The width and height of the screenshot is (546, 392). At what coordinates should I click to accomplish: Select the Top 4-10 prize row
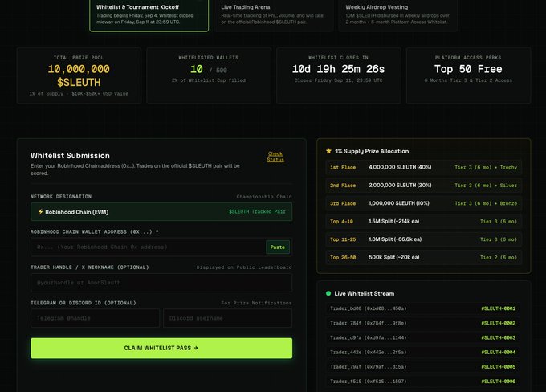424,221
